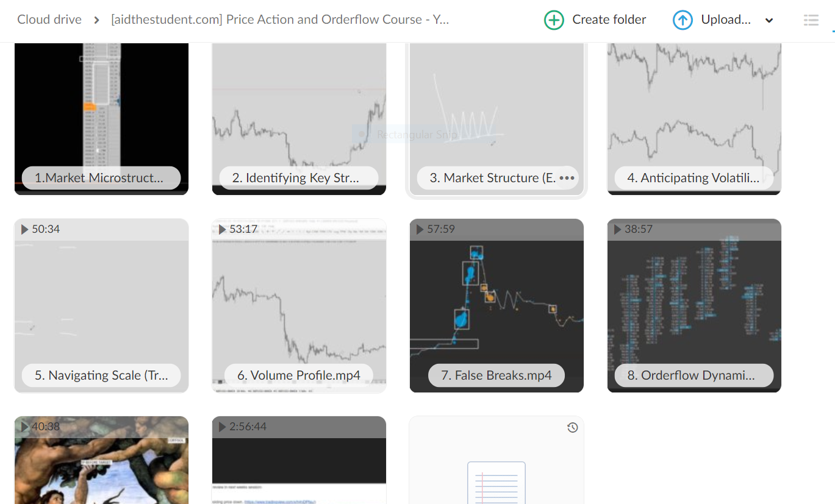Select the 6. Volume Profile.mp4 label

click(298, 375)
